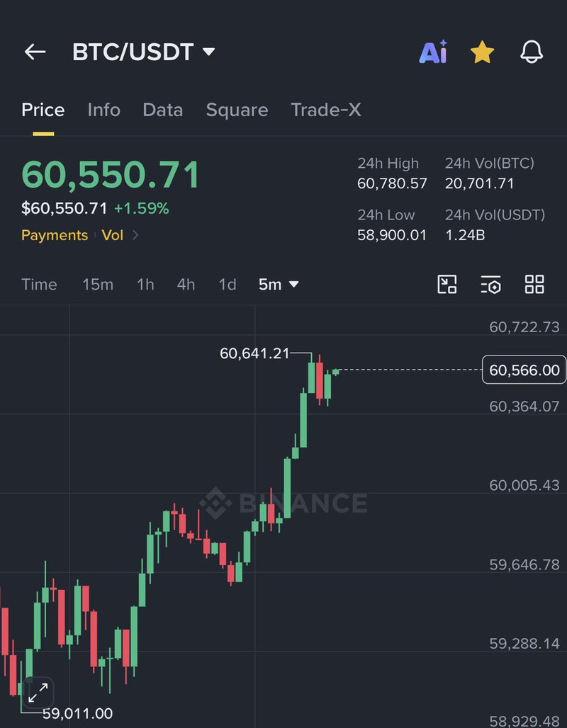
Task: Toggle the favorite star for BTC/USDT
Action: 482,52
